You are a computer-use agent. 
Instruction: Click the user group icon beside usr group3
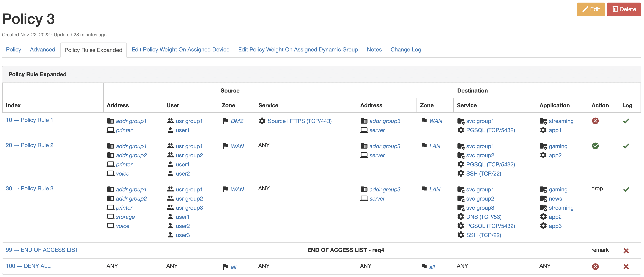170,207
